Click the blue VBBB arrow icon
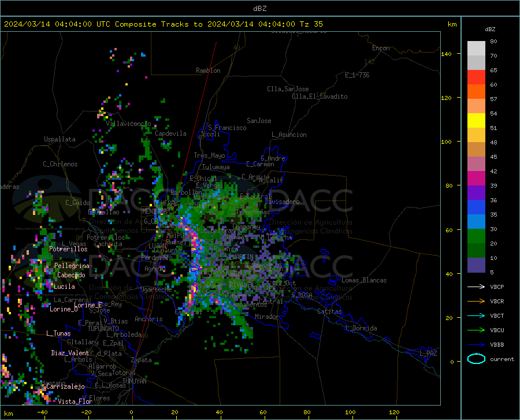This screenshot has height=420, width=520. pyautogui.click(x=476, y=344)
